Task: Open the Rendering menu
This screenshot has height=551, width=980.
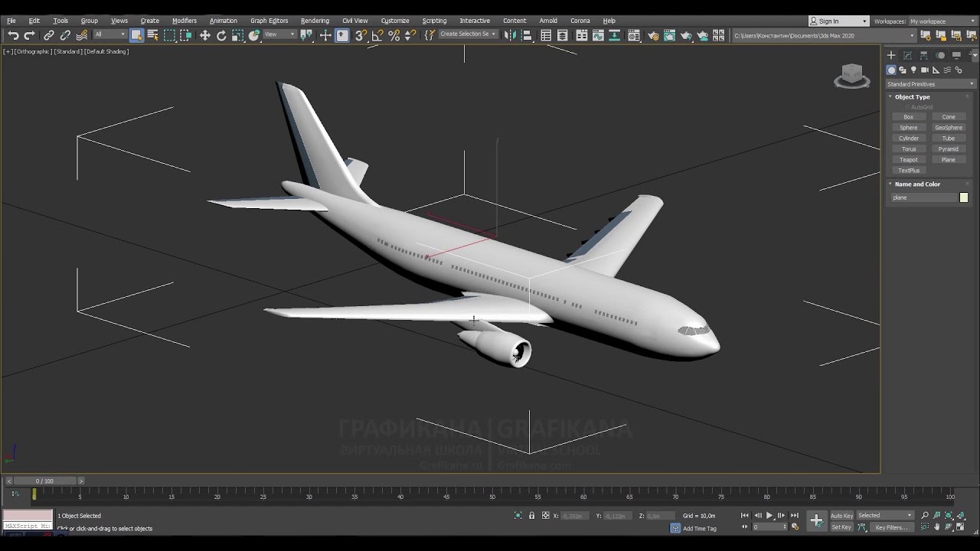Action: point(315,21)
